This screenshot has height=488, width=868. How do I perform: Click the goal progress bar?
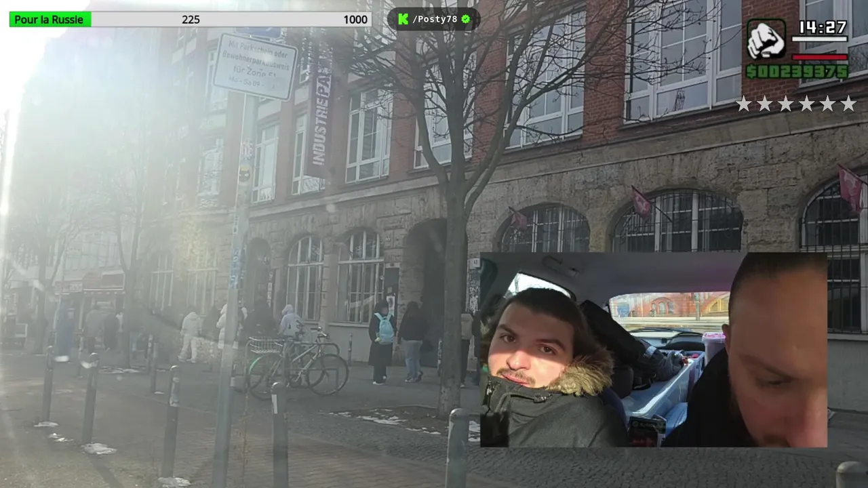191,20
